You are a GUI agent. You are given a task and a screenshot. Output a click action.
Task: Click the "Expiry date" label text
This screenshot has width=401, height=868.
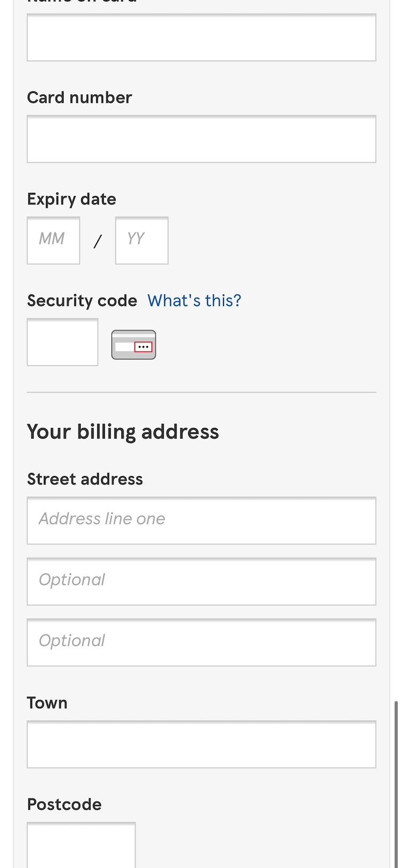pyautogui.click(x=72, y=199)
